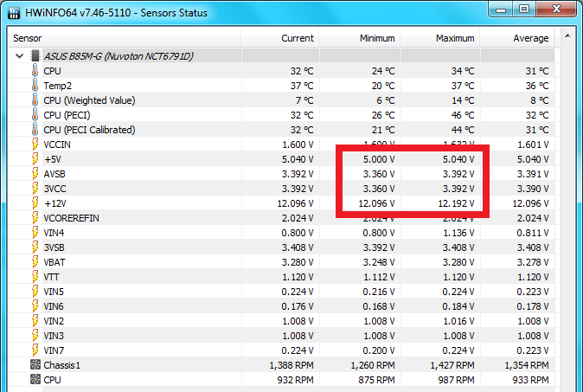Screen dimensions: 583x392
Task: Click the voltage bolt icon beside +5V
Action: 35,159
